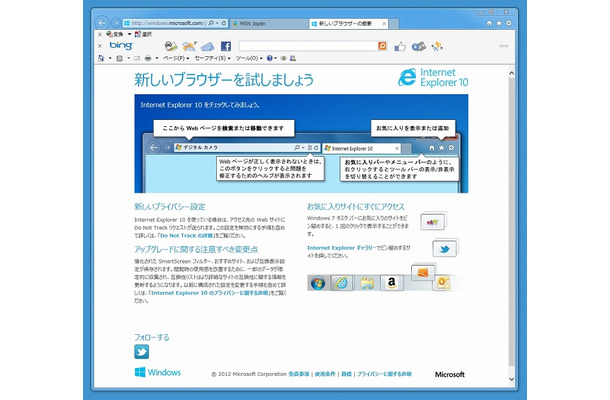Screen dimensions: 610x400
Task: Open the Internet Explorer ギャラリー link
Action: point(341,248)
